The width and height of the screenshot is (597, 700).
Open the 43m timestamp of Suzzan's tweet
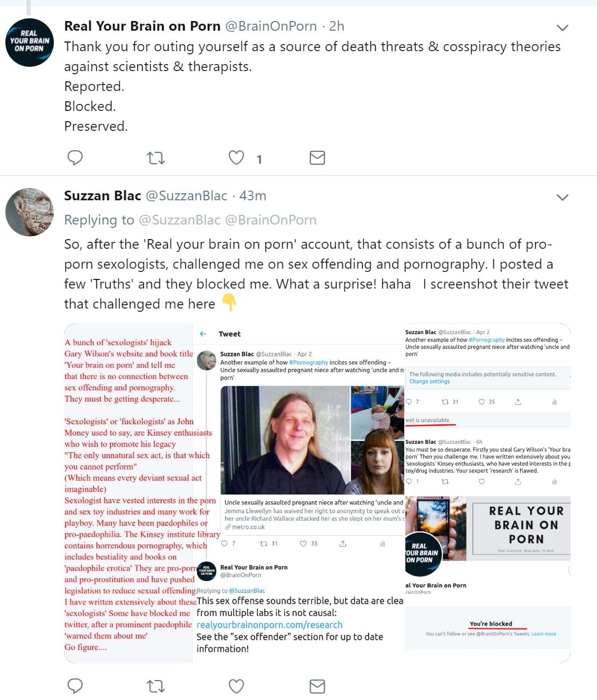252,196
